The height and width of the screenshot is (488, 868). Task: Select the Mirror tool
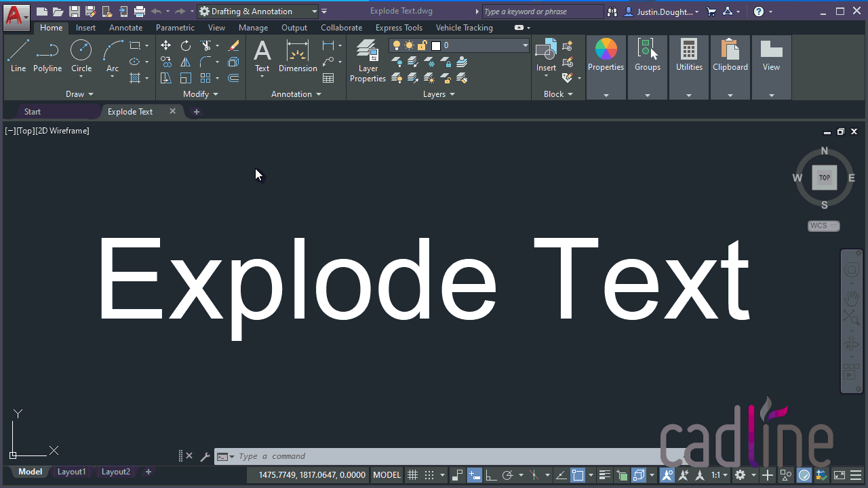click(185, 61)
